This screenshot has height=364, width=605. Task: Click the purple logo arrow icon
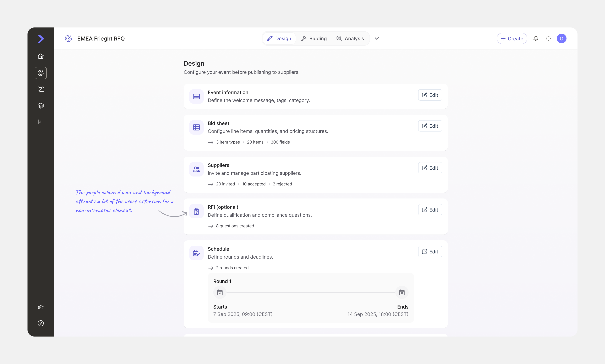click(41, 38)
